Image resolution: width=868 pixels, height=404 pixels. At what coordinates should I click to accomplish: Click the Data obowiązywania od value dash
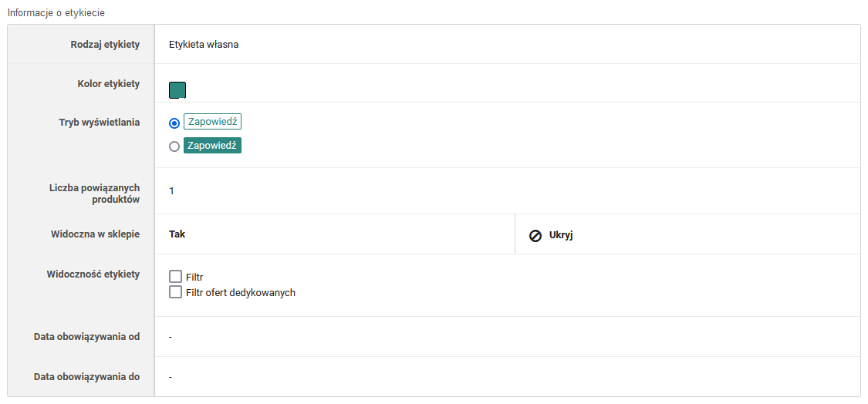pos(171,337)
